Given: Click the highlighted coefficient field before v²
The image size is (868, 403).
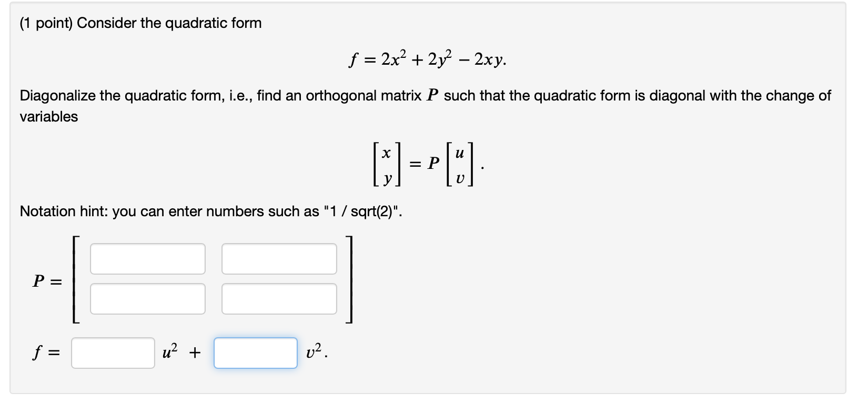Looking at the screenshot, I should click(256, 353).
